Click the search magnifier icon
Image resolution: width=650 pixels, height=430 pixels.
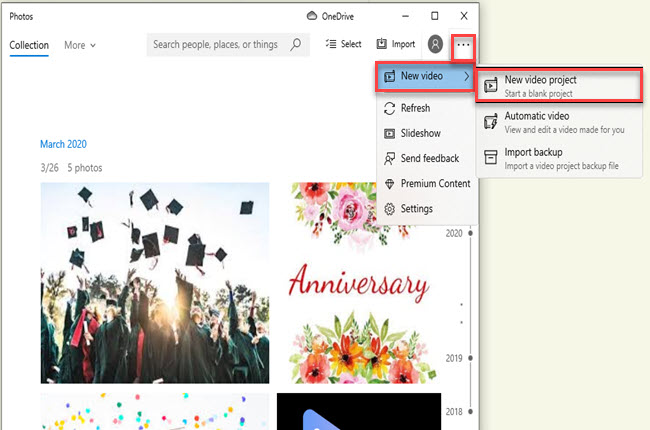coord(295,45)
